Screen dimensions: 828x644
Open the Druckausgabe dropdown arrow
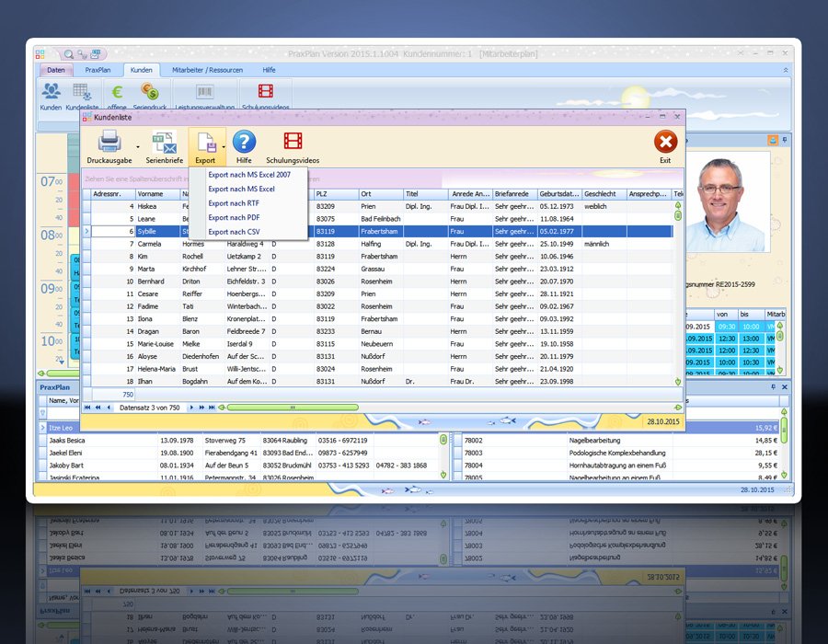[138, 147]
